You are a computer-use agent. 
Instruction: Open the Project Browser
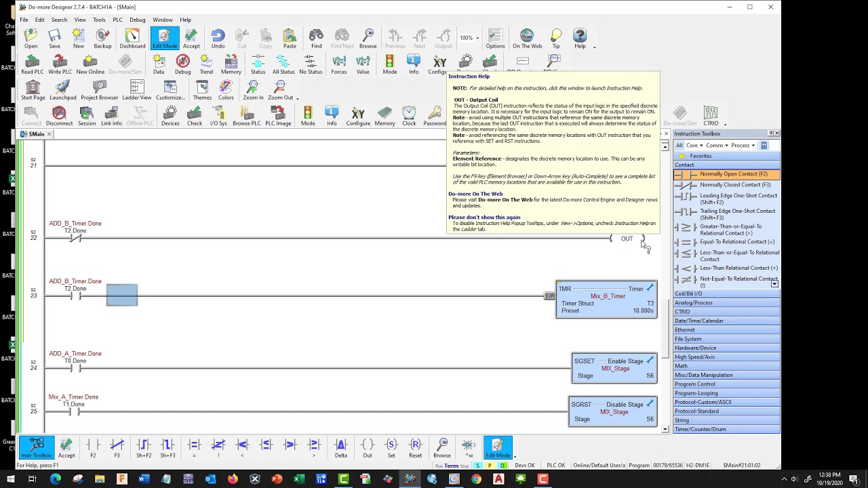(x=100, y=91)
